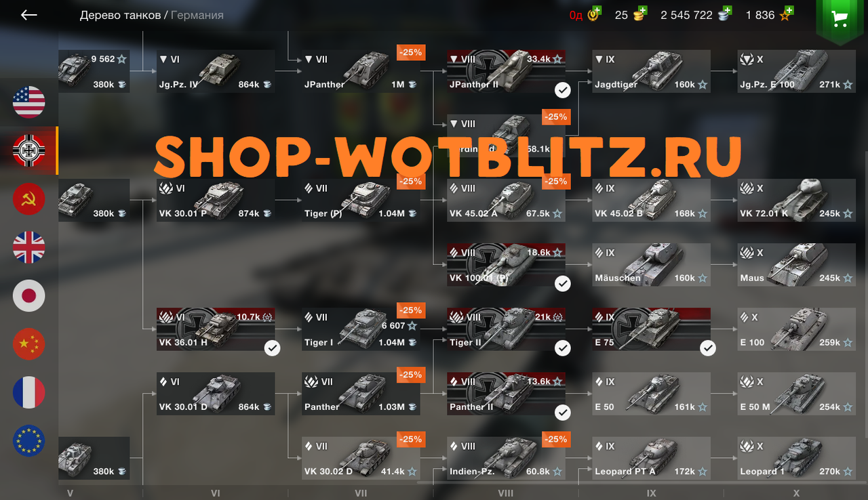Click the checkmark on E 75

coord(708,348)
